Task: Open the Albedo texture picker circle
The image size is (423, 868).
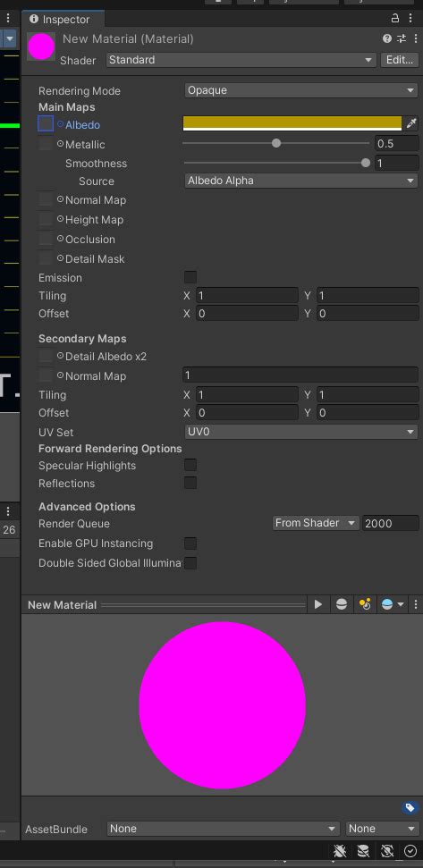Action: (x=60, y=124)
